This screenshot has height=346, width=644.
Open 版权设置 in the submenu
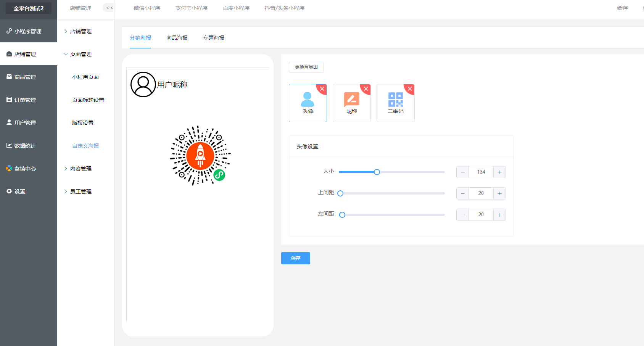pos(83,123)
